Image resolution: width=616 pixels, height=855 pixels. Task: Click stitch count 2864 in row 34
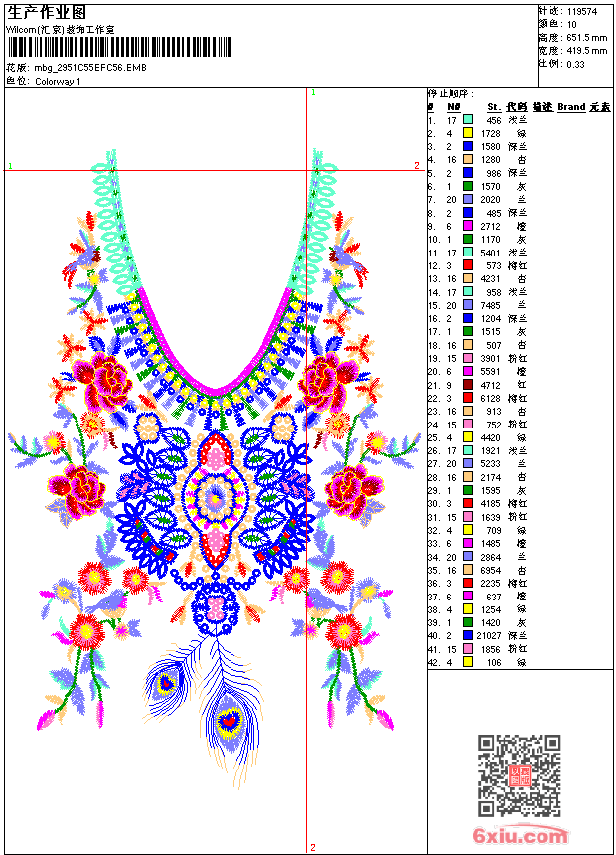pyautogui.click(x=490, y=557)
